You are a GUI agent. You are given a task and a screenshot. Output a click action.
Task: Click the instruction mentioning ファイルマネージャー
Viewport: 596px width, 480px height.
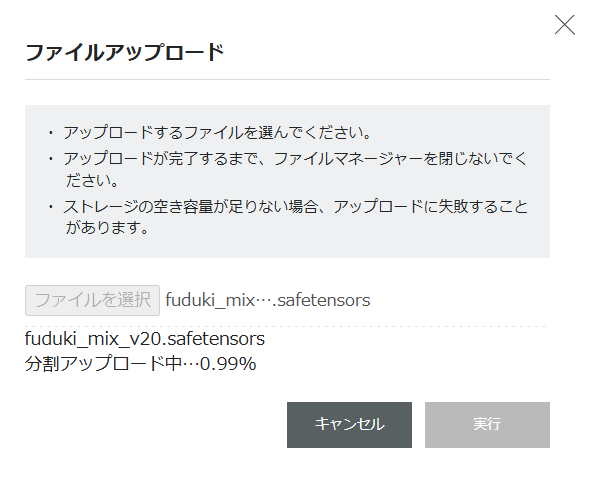point(295,169)
